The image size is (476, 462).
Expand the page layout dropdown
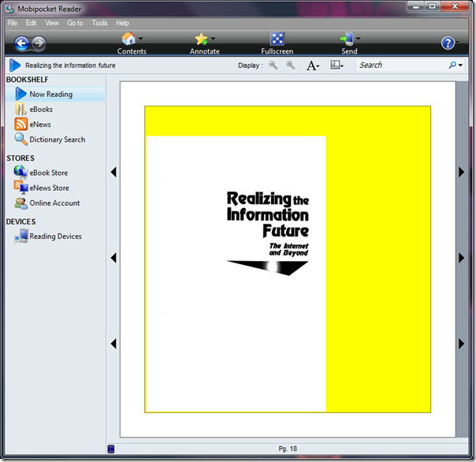(337, 65)
